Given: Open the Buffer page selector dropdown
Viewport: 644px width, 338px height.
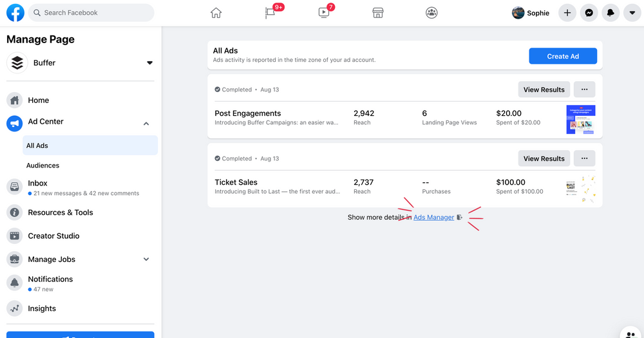Looking at the screenshot, I should click(149, 63).
